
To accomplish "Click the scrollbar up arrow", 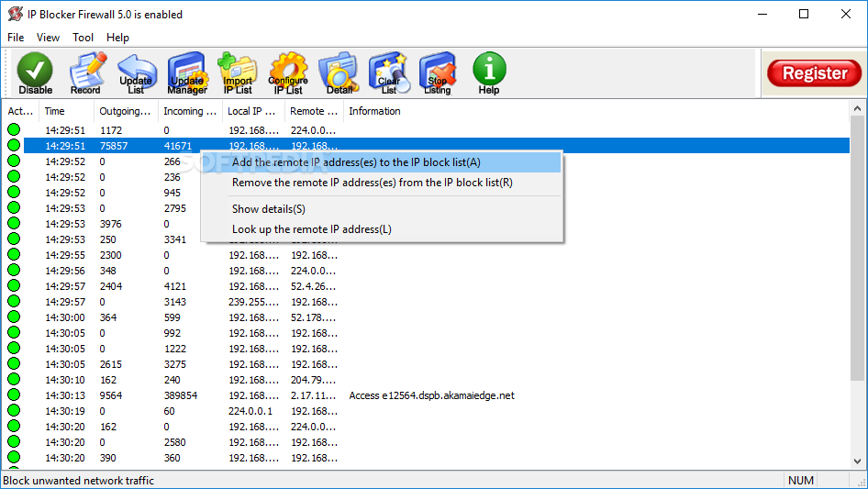I will point(858,108).
